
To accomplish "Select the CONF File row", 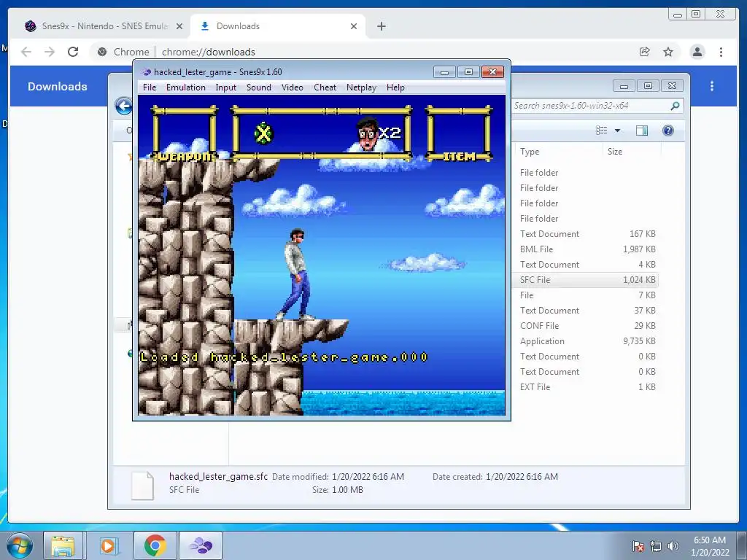I will click(x=586, y=326).
